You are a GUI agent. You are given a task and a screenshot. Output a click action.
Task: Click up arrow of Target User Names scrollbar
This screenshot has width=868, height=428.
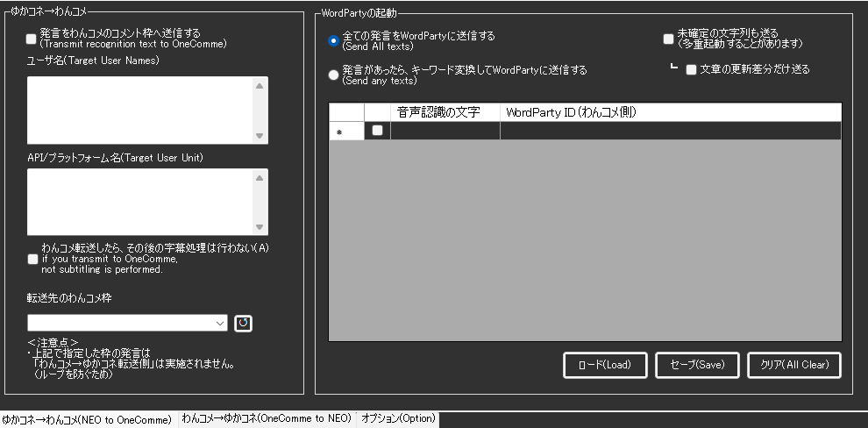click(x=260, y=85)
